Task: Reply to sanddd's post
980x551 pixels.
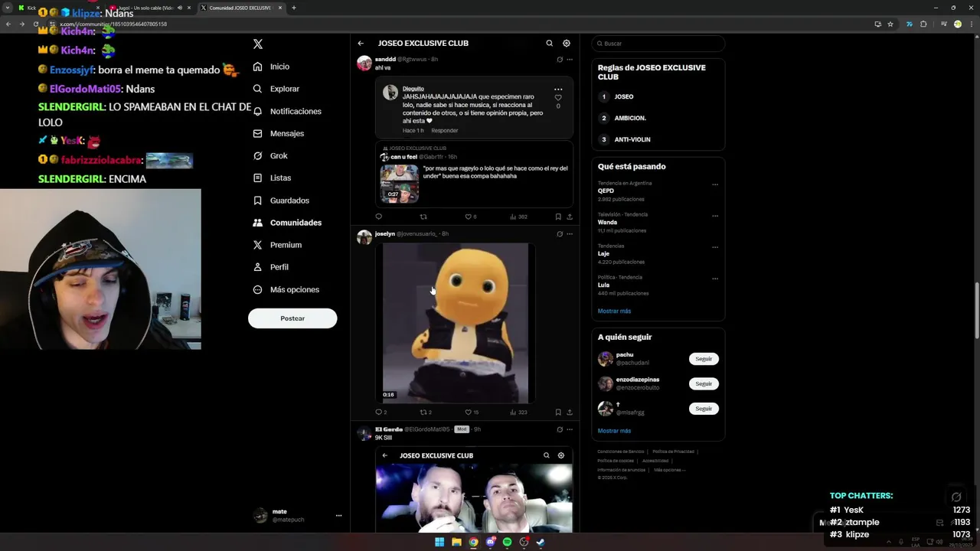Action: click(x=378, y=217)
